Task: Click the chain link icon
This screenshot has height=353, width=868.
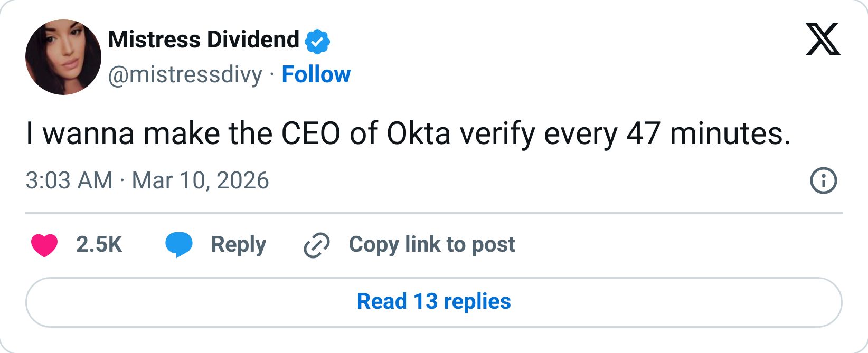Action: (x=316, y=245)
